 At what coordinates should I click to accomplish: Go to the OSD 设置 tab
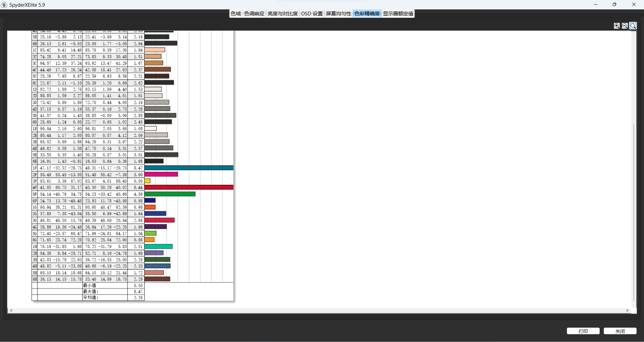pos(312,14)
